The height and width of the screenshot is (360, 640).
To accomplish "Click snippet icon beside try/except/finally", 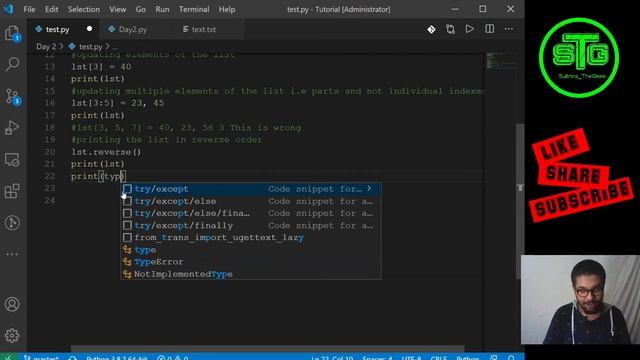I will (x=127, y=225).
